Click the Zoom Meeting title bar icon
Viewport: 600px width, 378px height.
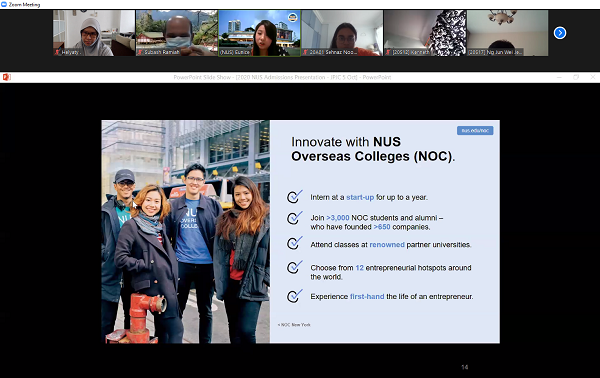(4, 4)
